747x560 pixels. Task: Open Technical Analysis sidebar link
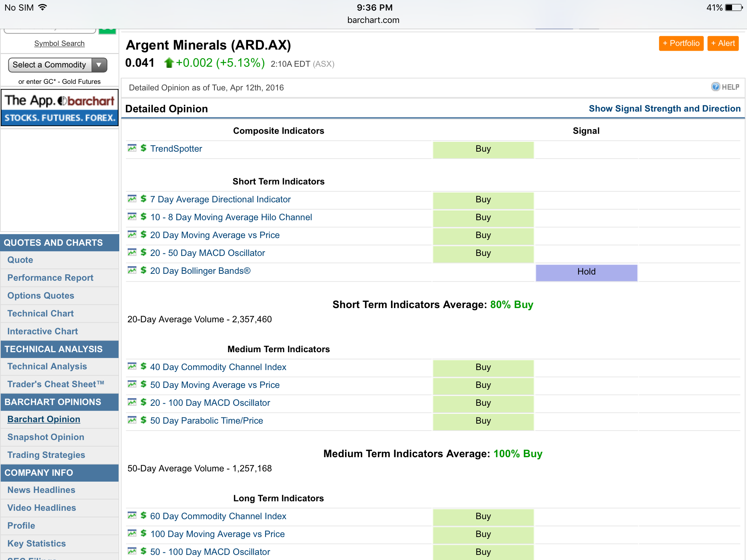(x=47, y=366)
